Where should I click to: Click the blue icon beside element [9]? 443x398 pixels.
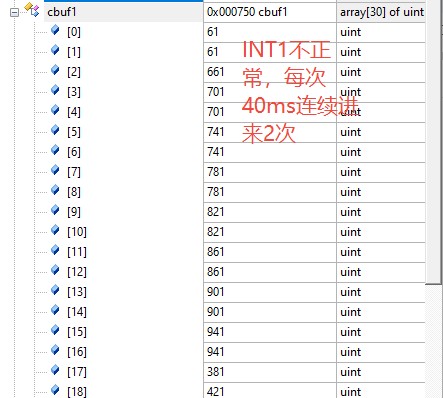(55, 210)
